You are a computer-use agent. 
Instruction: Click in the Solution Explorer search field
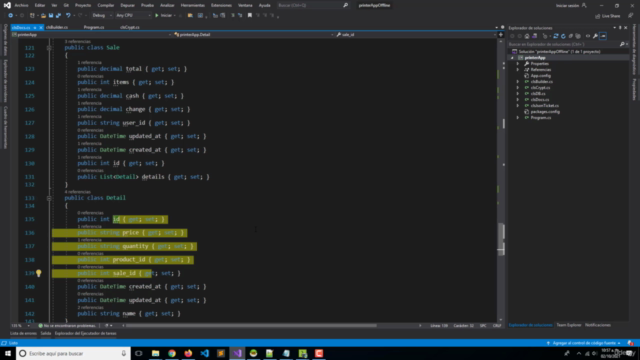click(563, 44)
